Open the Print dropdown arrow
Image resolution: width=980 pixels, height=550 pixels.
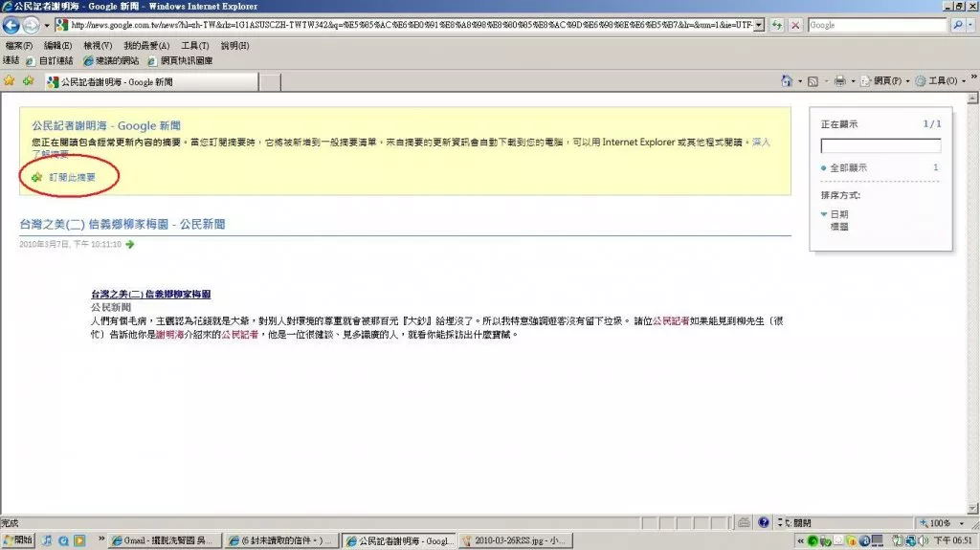[x=853, y=81]
